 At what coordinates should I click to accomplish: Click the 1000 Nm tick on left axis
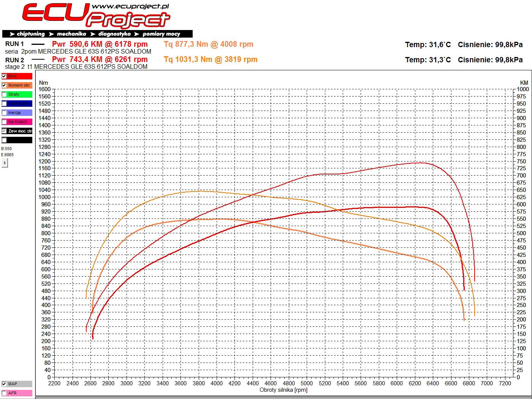(x=44, y=197)
